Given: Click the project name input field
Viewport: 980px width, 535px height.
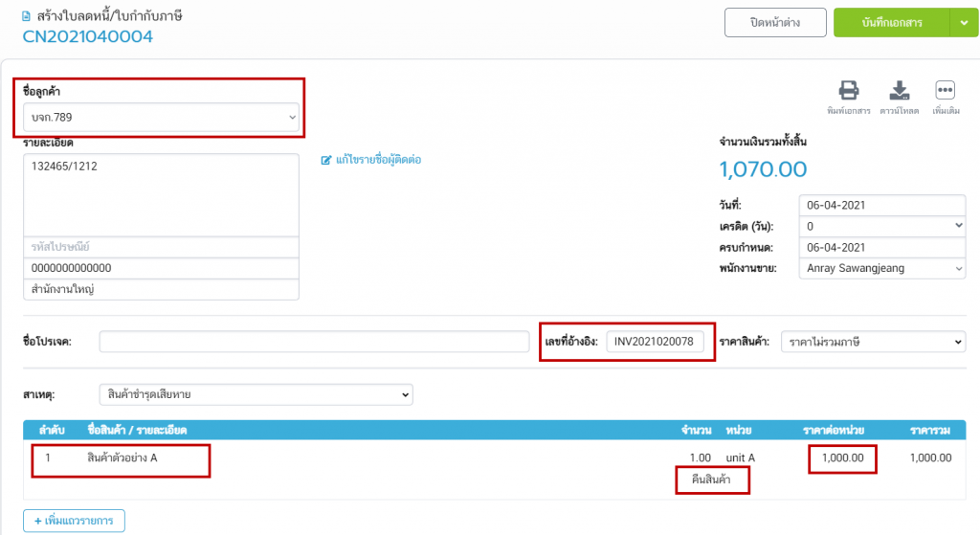Looking at the screenshot, I should coord(314,342).
